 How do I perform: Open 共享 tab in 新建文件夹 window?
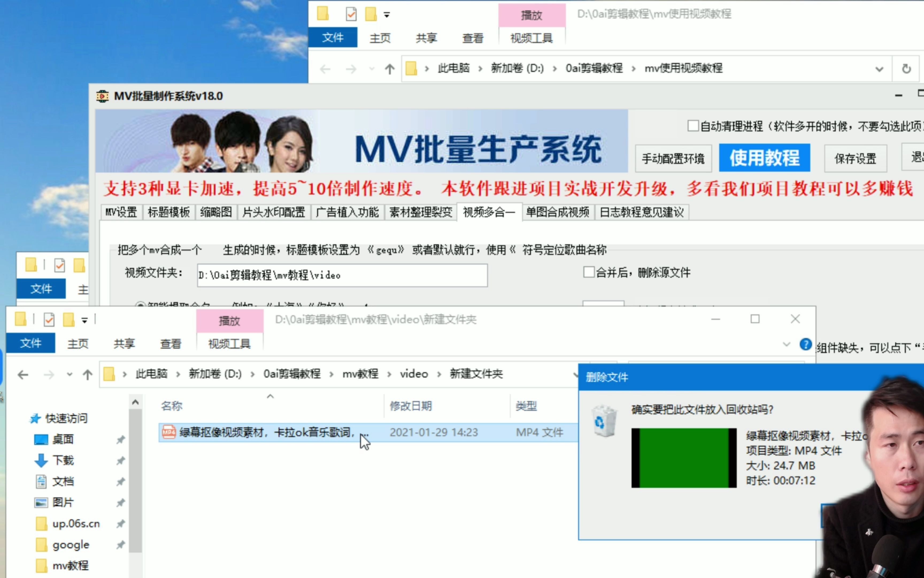tap(124, 344)
